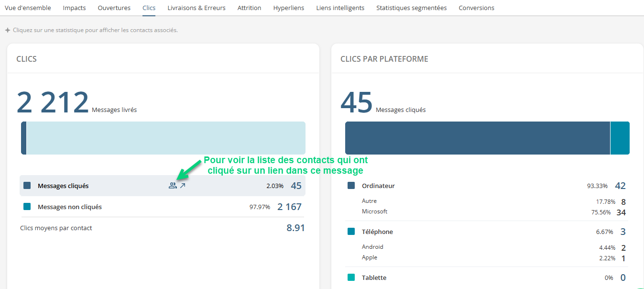This screenshot has width=644, height=289.
Task: Click the dark Ordinateur segment of platform bar
Action: 478,138
